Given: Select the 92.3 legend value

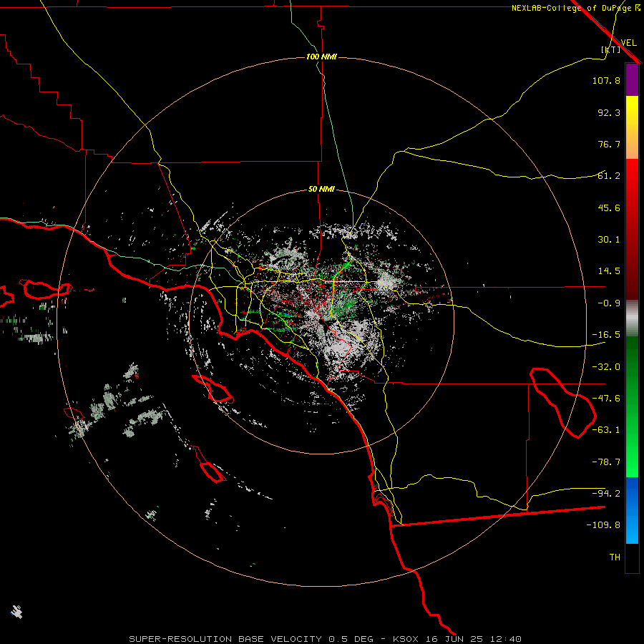Looking at the screenshot, I should (609, 112).
